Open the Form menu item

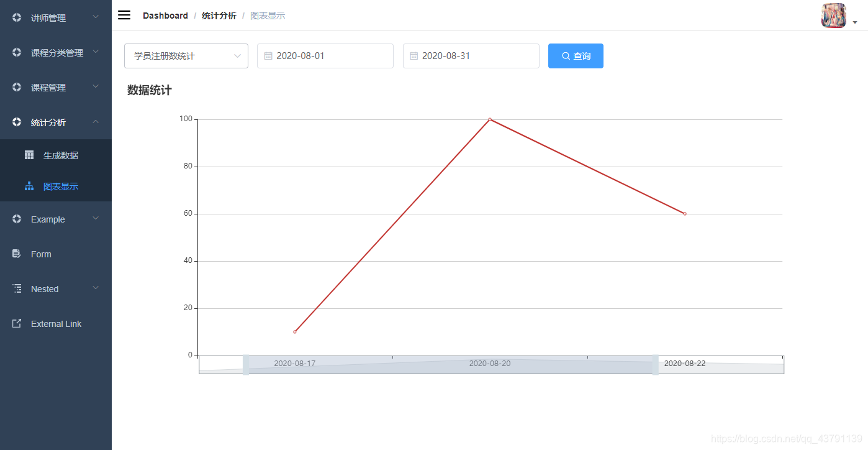(x=56, y=254)
